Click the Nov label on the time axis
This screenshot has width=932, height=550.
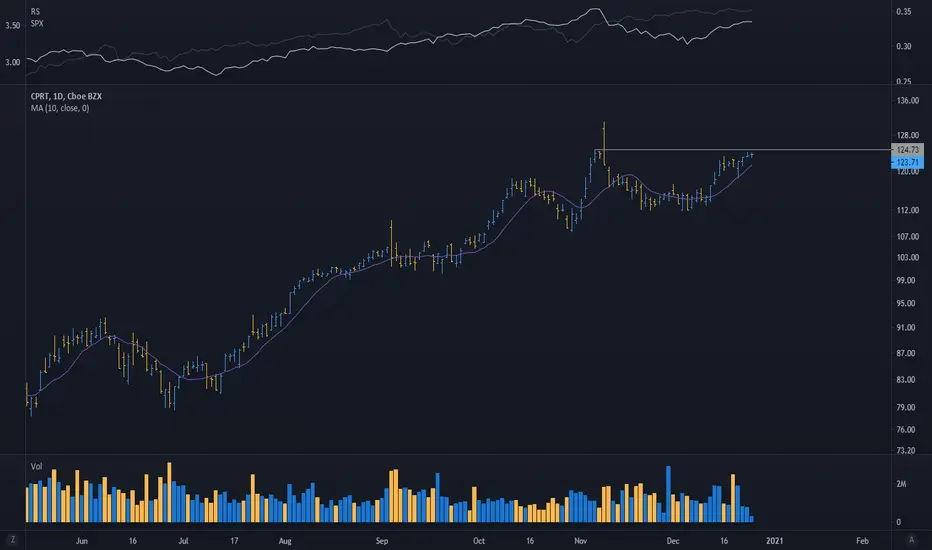point(580,541)
